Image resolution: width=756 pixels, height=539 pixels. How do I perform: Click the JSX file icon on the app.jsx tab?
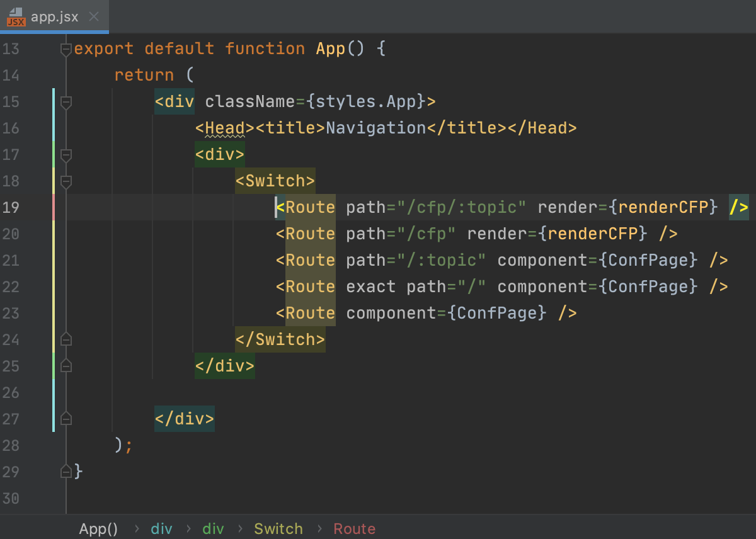(15, 18)
